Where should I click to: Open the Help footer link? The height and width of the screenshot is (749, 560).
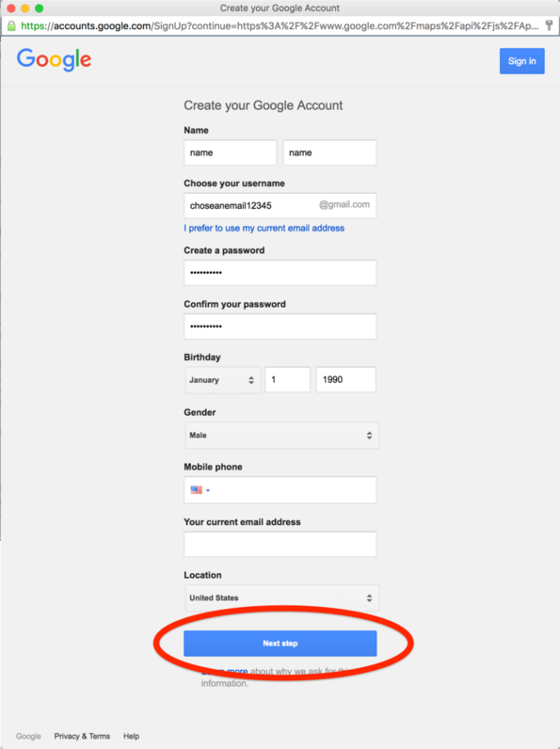coord(132,736)
